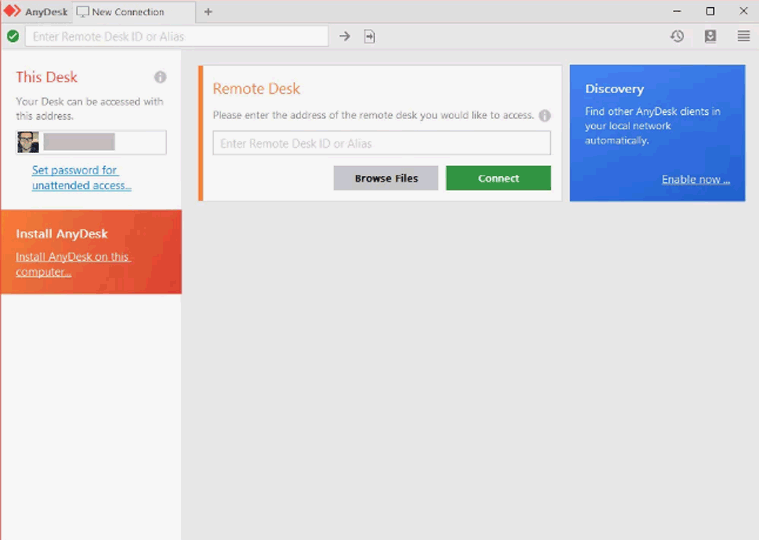Click the Discovery heading text

(x=614, y=89)
